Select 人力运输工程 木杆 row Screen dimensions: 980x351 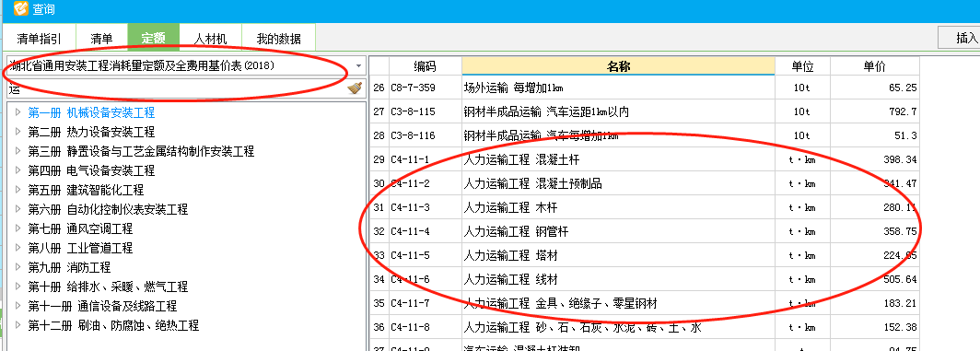[644, 207]
